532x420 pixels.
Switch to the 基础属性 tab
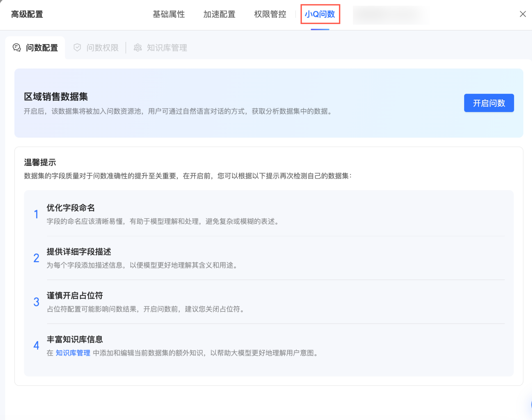(x=169, y=14)
